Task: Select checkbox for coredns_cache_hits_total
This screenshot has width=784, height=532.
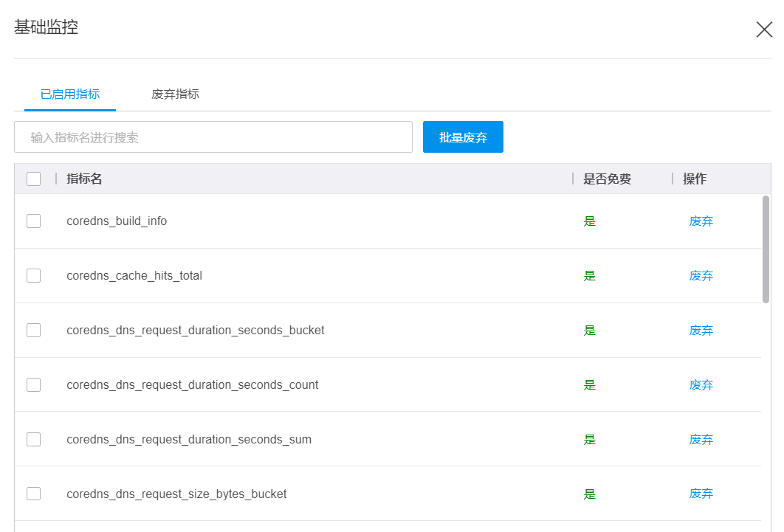Action: (x=33, y=276)
